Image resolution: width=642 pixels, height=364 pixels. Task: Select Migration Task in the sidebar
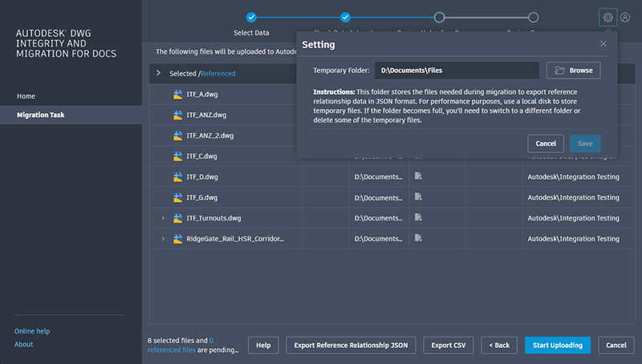click(41, 115)
